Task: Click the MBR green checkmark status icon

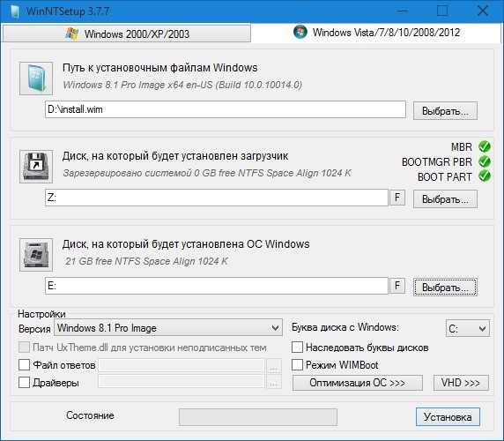Action: [x=485, y=146]
